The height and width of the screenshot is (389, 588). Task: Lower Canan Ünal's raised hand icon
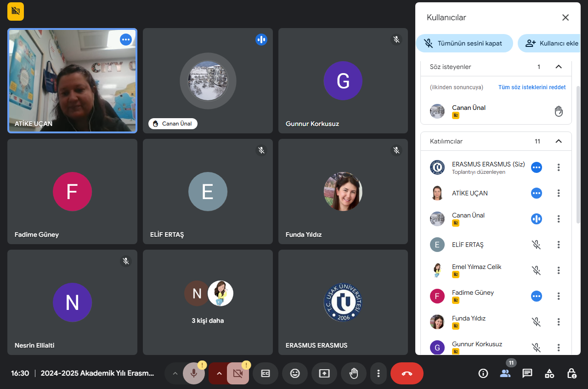tap(559, 111)
